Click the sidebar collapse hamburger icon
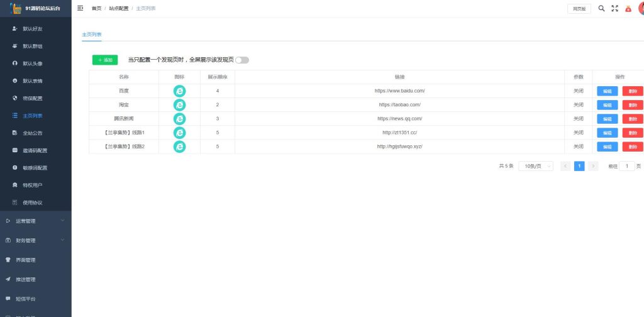Viewport: 644px width, 317px height. click(80, 8)
